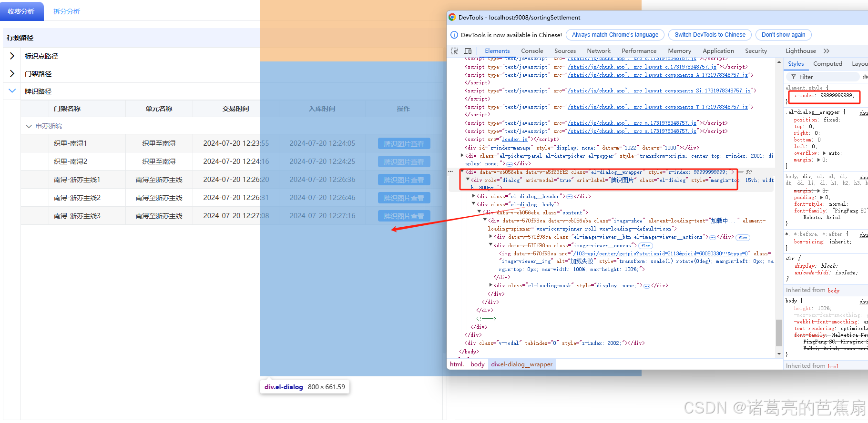Switch to the Elements tab
Image resolution: width=868 pixels, height=423 pixels.
coord(497,51)
